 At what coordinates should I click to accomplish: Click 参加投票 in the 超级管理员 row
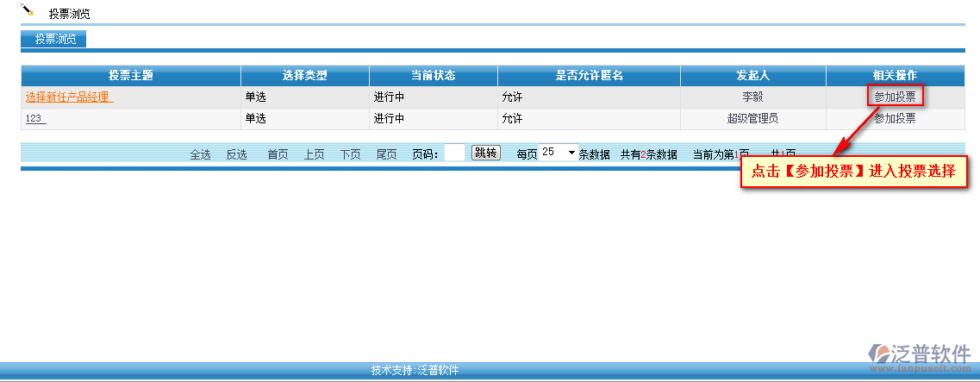point(895,119)
